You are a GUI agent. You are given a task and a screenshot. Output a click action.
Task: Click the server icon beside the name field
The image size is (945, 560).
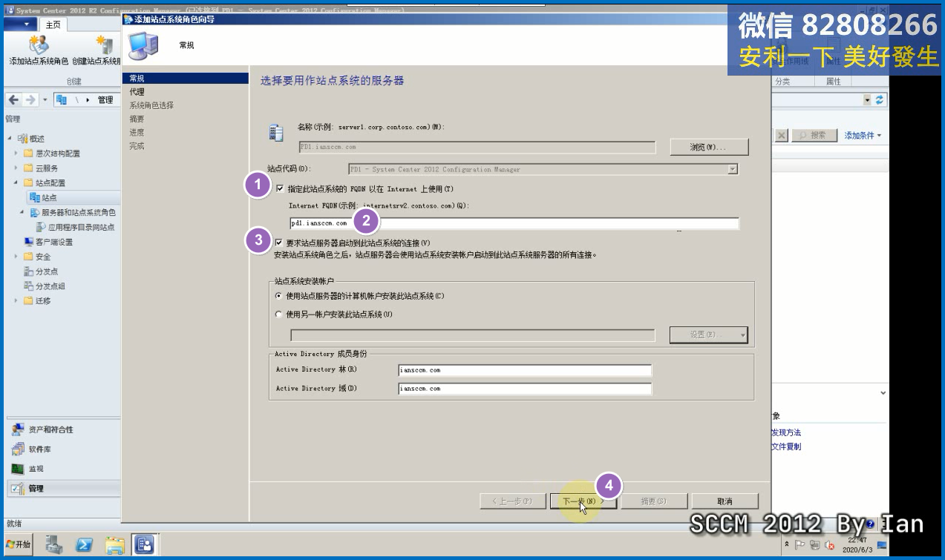click(x=276, y=132)
